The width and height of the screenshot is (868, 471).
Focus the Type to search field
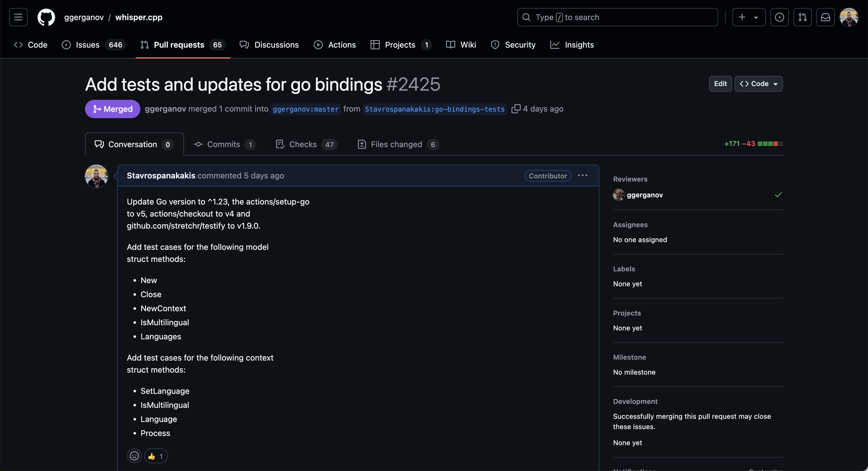(618, 17)
